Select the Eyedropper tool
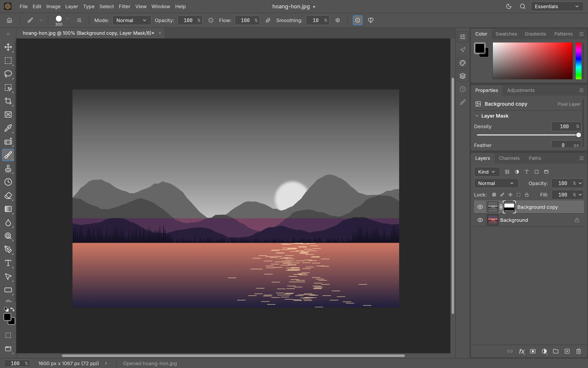The width and height of the screenshot is (588, 368). tap(8, 128)
